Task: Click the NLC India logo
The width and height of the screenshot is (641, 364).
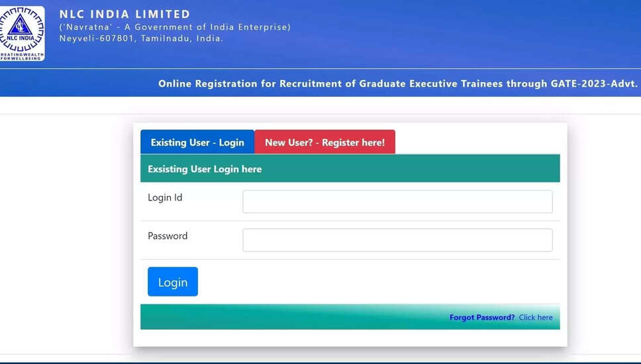Action: 22,33
